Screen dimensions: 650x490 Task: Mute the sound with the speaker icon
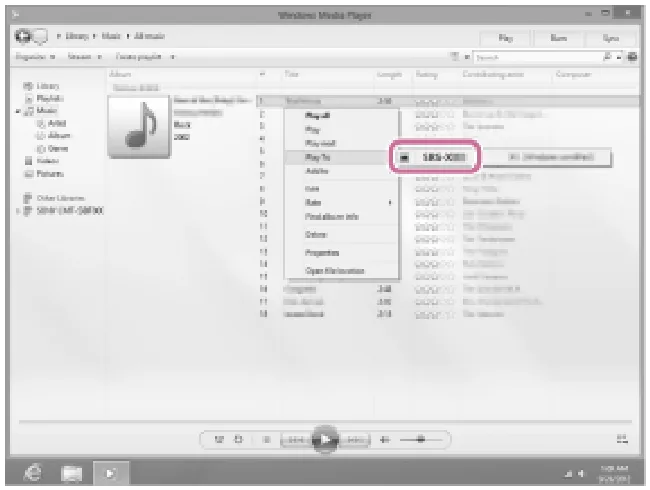385,439
